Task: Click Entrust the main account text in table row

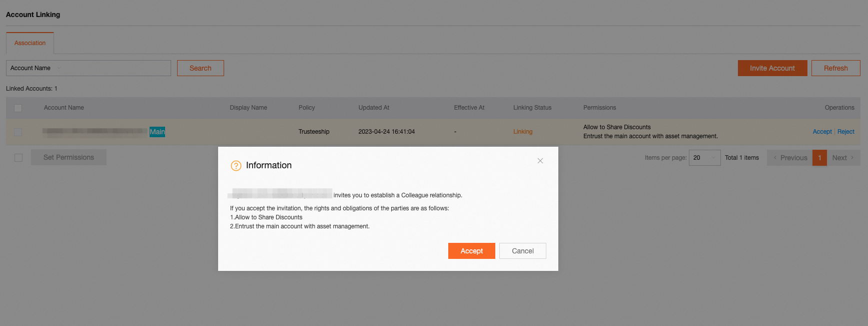Action: pos(650,136)
